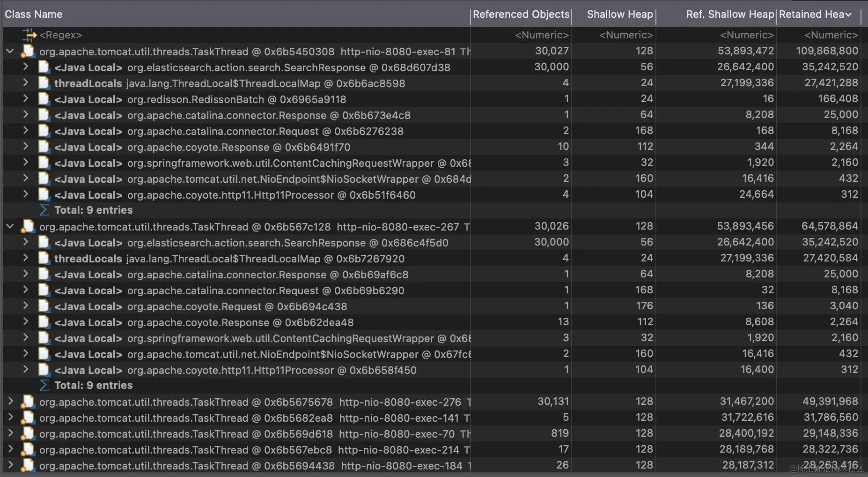Click the object icon beside Http11Processor @ 0x6b658f450
This screenshot has height=477, width=868.
44,370
